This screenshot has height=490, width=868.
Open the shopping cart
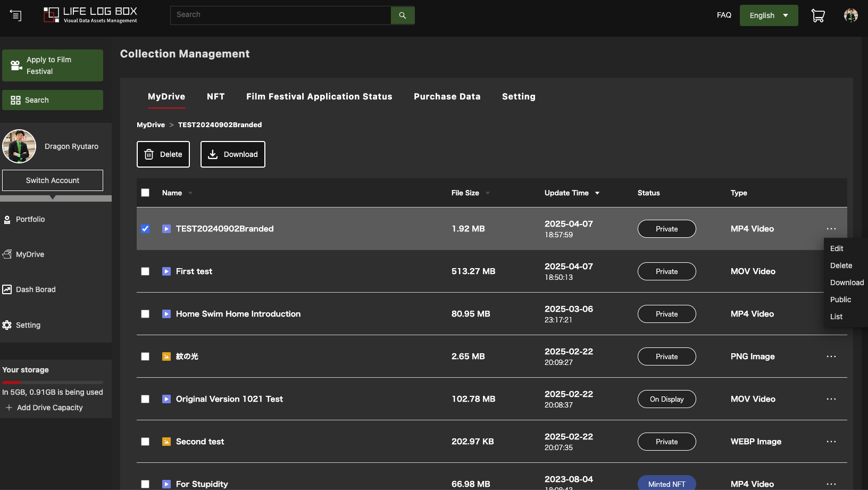point(817,16)
